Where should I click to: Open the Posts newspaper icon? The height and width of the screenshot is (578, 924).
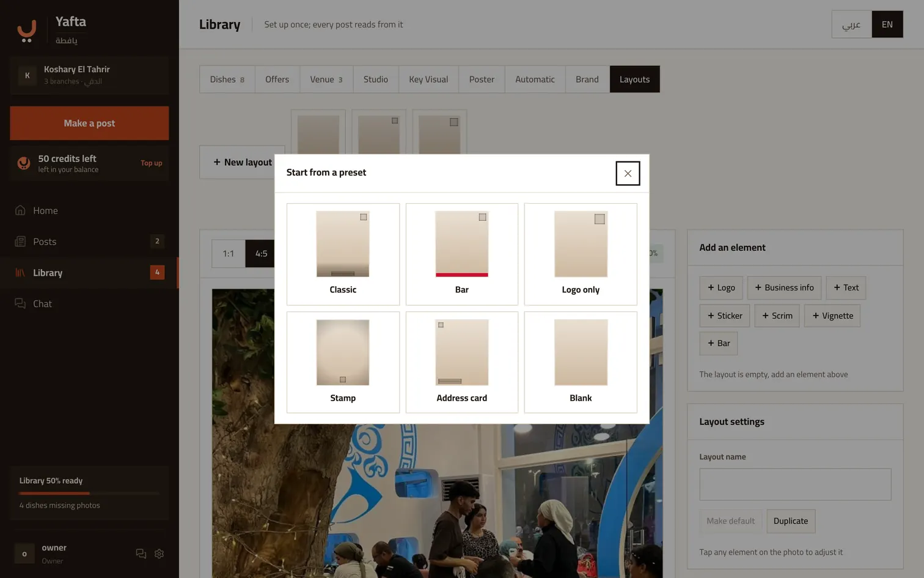coord(20,242)
